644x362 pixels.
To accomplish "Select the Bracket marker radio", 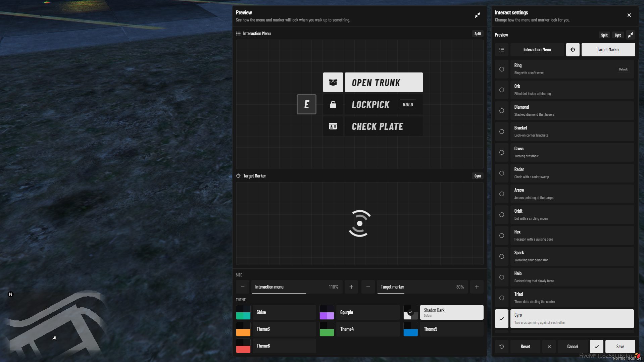I will 502,132.
